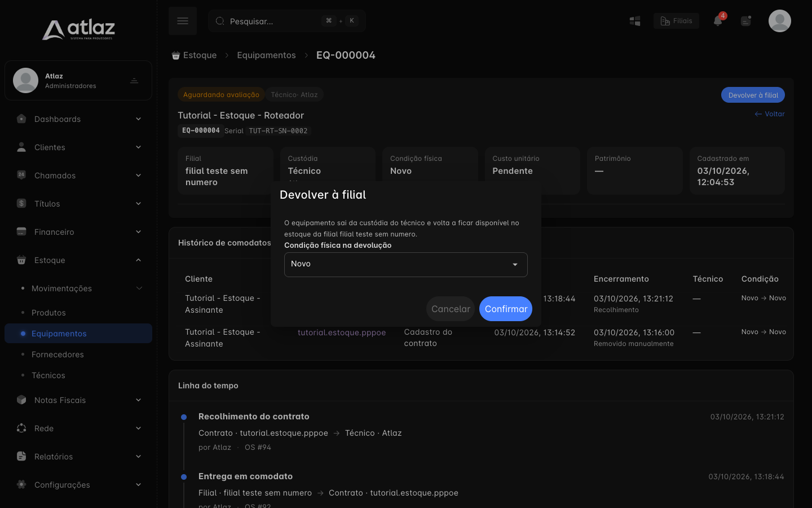
Task: Click the serial TUT-RT-SN-0002 text
Action: coord(278,131)
